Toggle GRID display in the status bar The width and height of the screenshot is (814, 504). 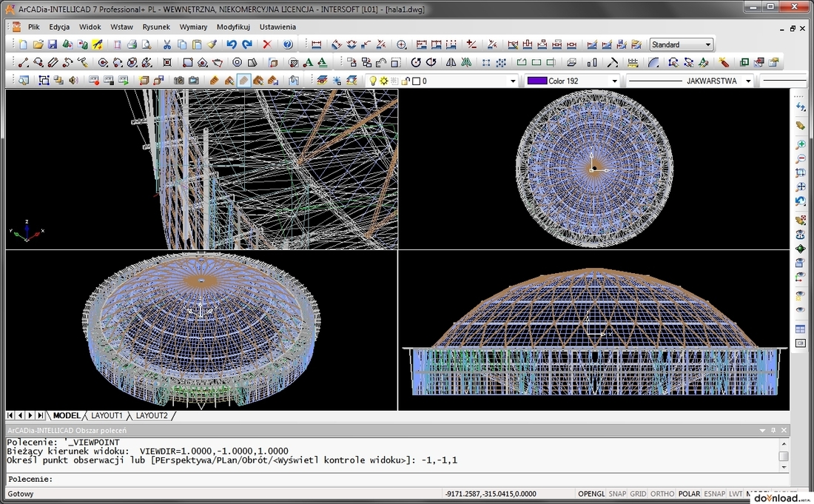pyautogui.click(x=638, y=494)
